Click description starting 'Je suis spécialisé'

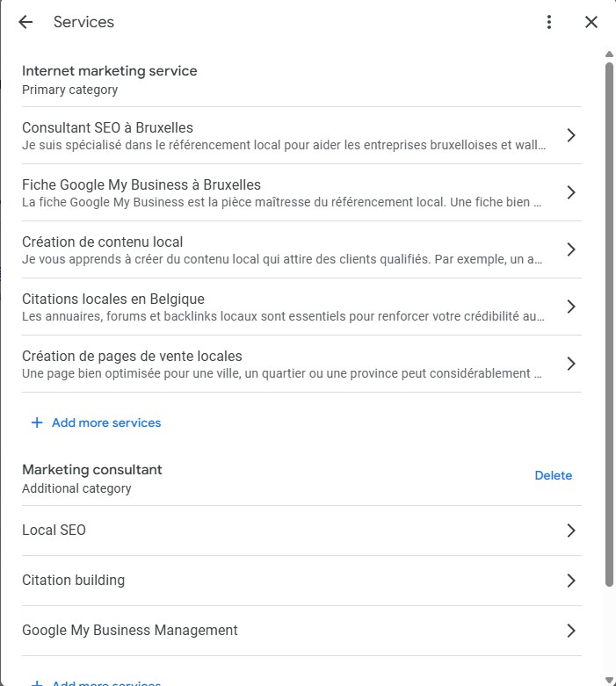tap(284, 145)
